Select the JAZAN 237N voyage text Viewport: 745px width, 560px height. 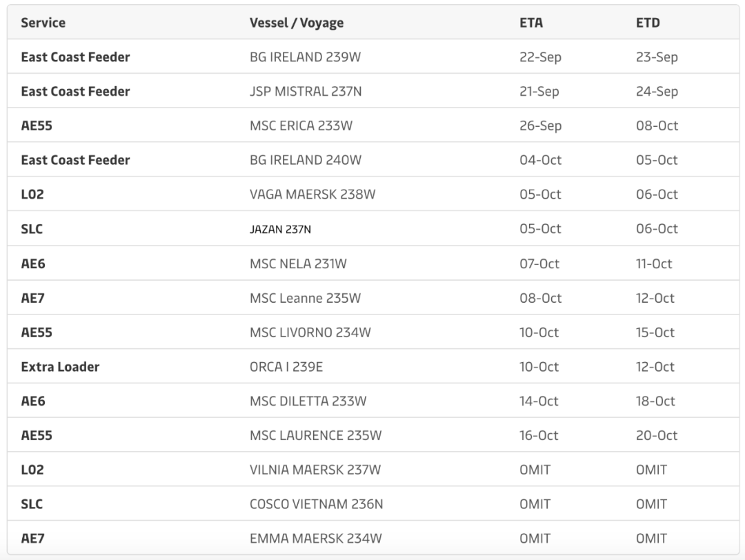coord(280,229)
